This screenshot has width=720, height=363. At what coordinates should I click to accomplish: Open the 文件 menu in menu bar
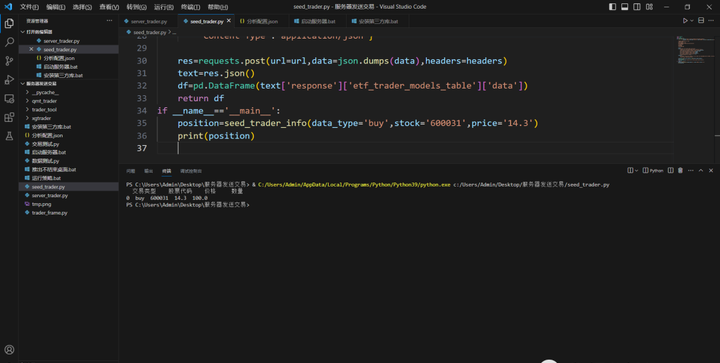[x=29, y=7]
